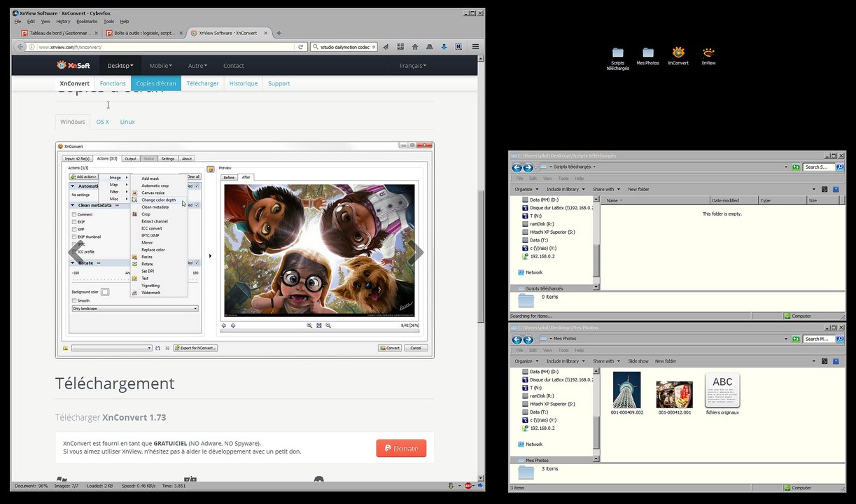This screenshot has height=504, width=856.
Task: Follow the Télécharger link in the sub-navigation
Action: (x=202, y=83)
